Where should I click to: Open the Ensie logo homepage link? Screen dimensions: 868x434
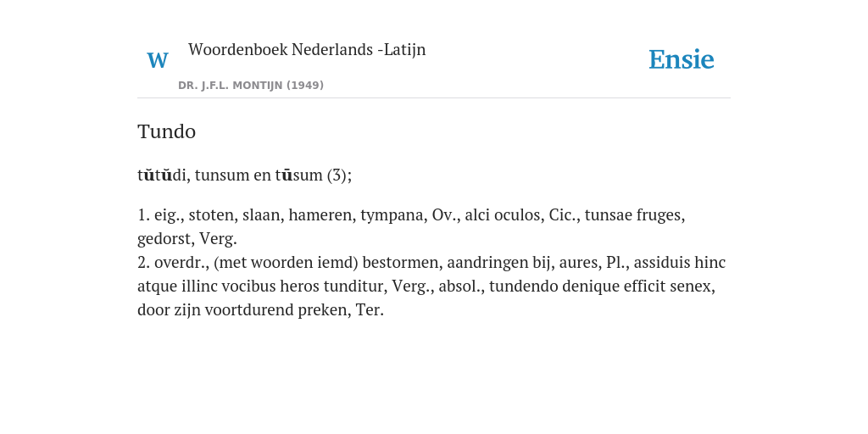(x=682, y=59)
